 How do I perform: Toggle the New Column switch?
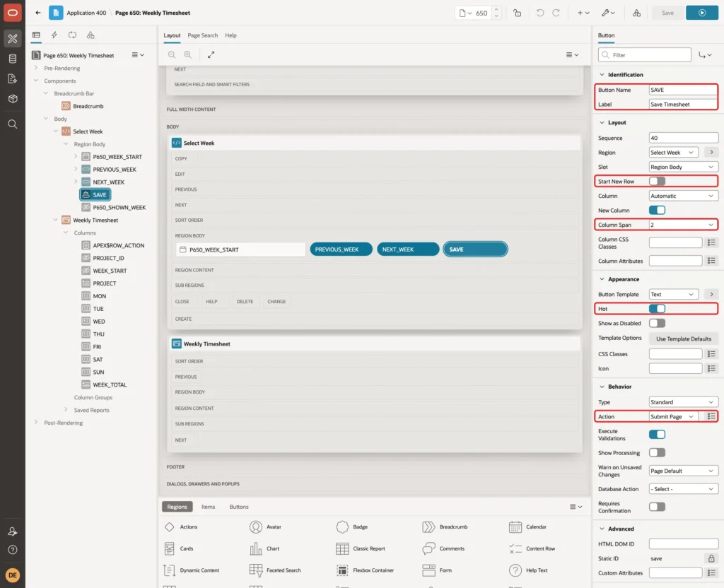(x=657, y=211)
